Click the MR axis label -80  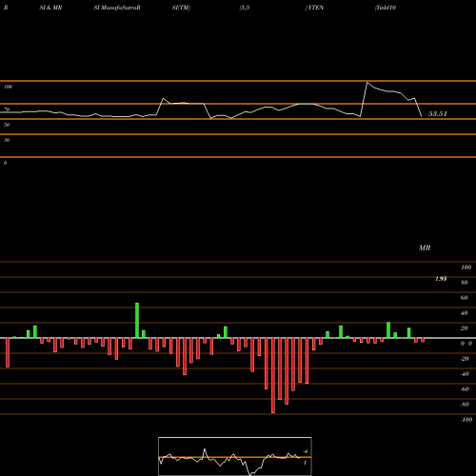pos(465,405)
